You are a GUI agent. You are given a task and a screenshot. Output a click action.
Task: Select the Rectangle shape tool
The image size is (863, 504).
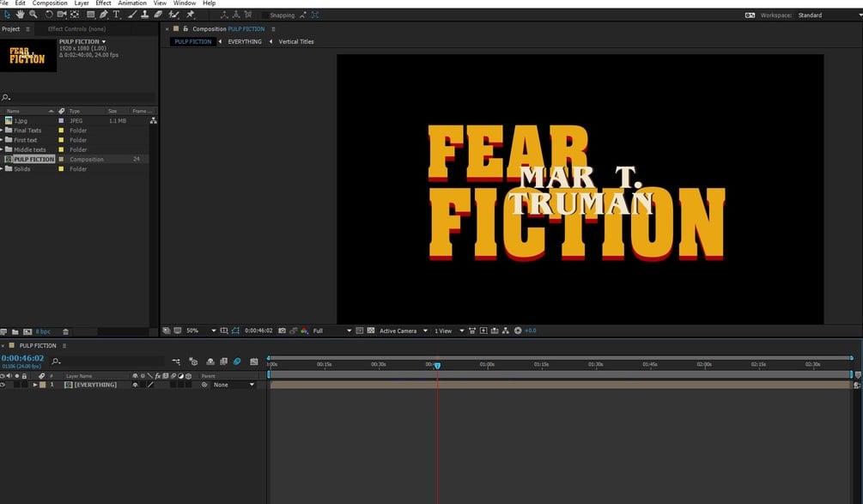point(91,15)
